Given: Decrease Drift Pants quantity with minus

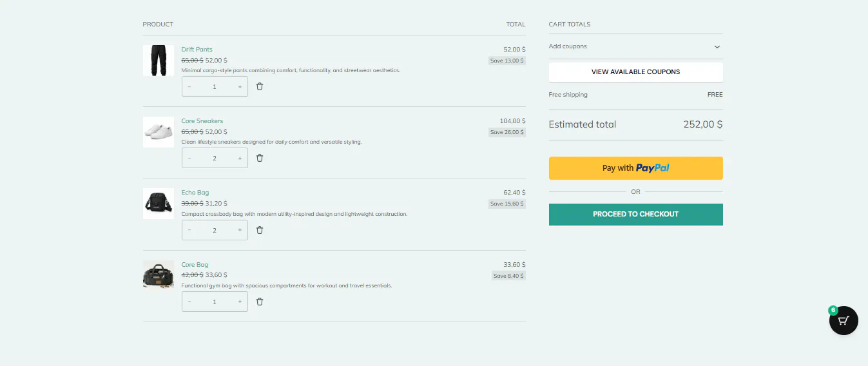Looking at the screenshot, I should tap(189, 86).
